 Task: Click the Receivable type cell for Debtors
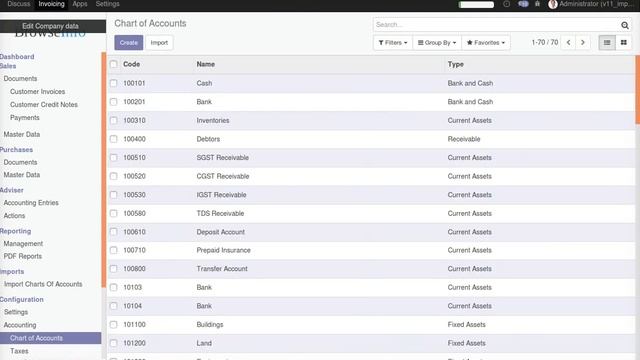coord(464,139)
